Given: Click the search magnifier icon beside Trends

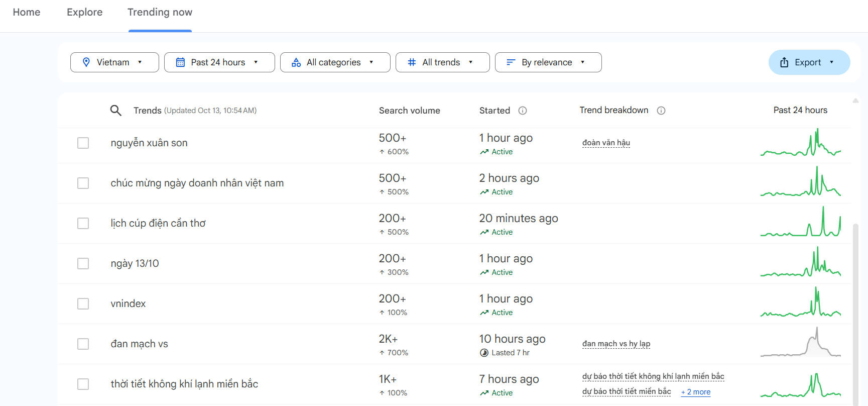Looking at the screenshot, I should (x=116, y=111).
